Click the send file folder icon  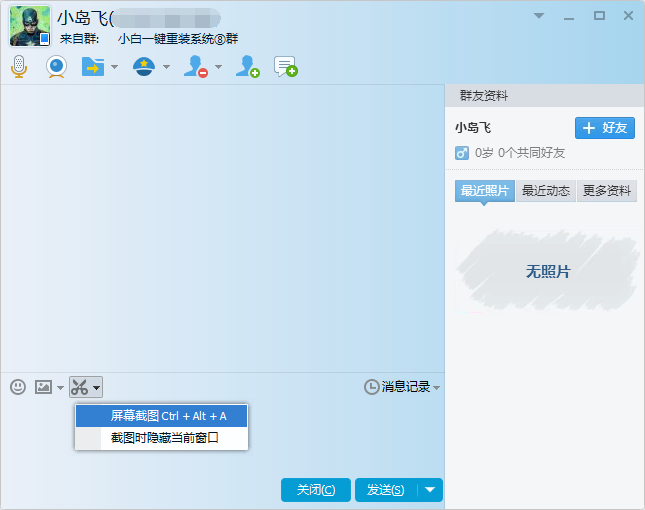[x=93, y=67]
